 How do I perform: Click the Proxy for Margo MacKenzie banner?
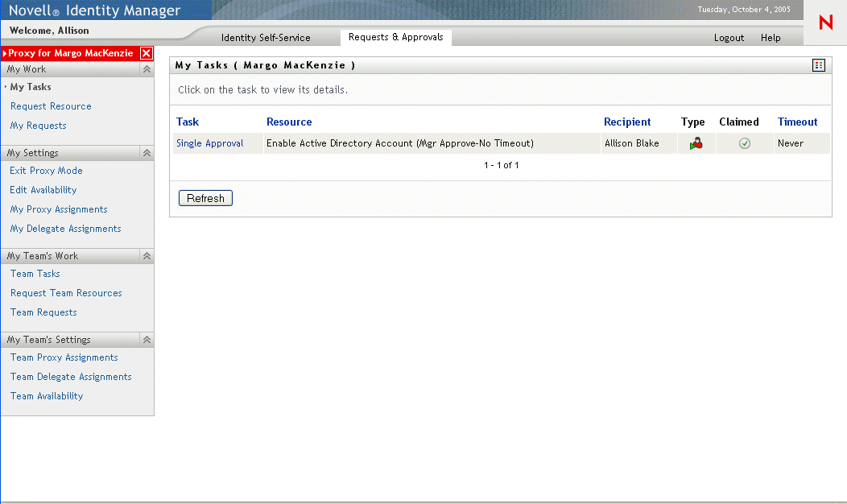(x=70, y=53)
